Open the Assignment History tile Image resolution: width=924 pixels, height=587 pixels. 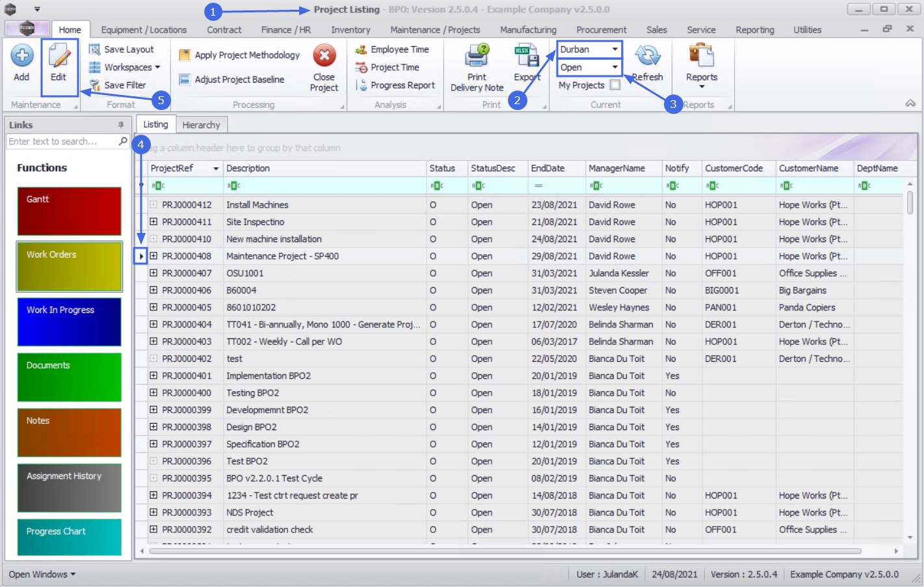tap(69, 487)
